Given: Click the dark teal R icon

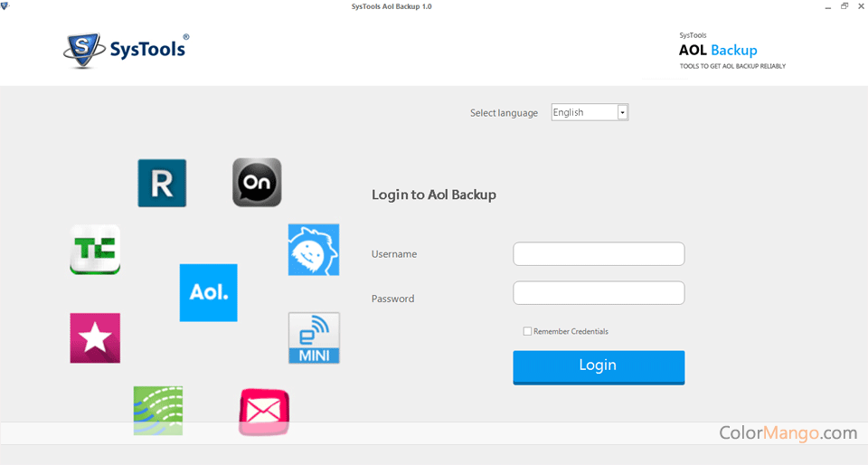Looking at the screenshot, I should (x=162, y=184).
